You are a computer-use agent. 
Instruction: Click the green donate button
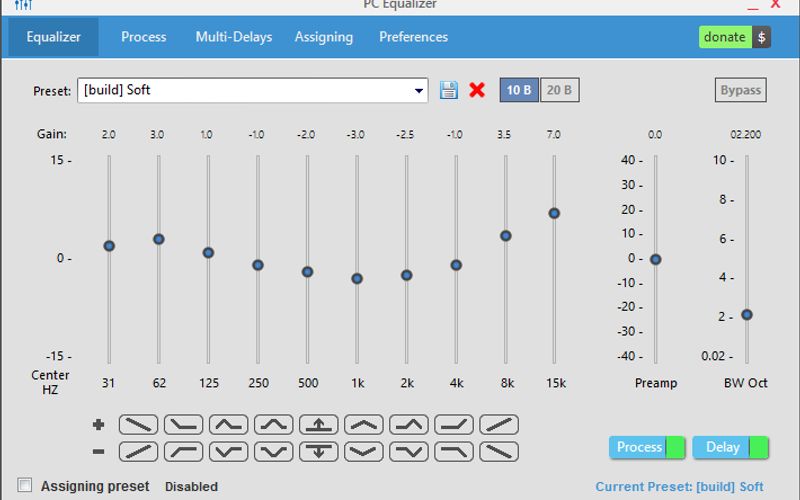[x=725, y=37]
